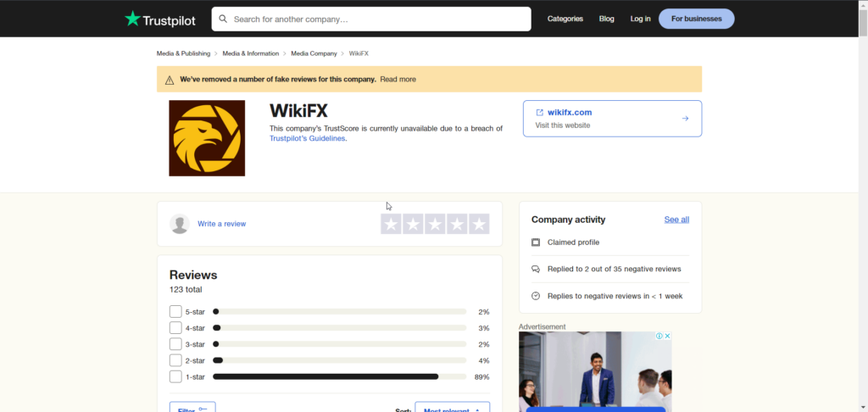Click the ad info icon
Screen dimensions: 868x412
(x=659, y=337)
